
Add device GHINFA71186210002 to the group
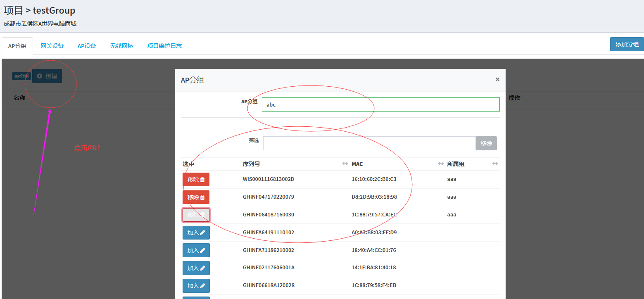(196, 250)
